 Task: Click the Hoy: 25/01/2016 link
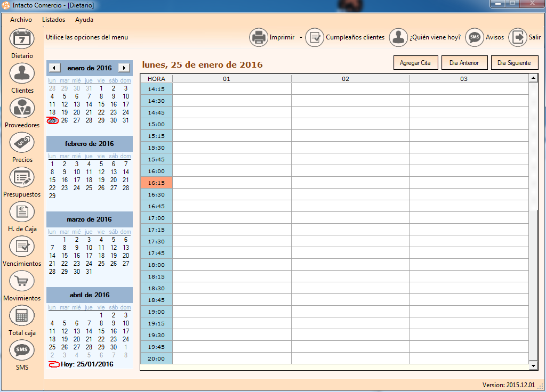pyautogui.click(x=87, y=364)
